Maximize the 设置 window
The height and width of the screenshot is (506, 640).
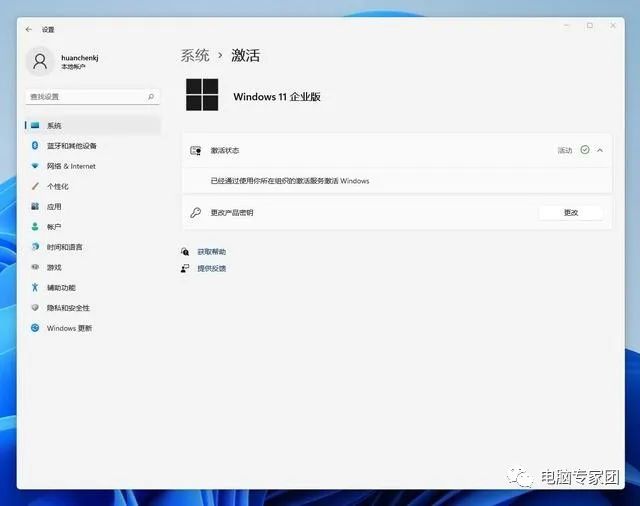[590, 26]
